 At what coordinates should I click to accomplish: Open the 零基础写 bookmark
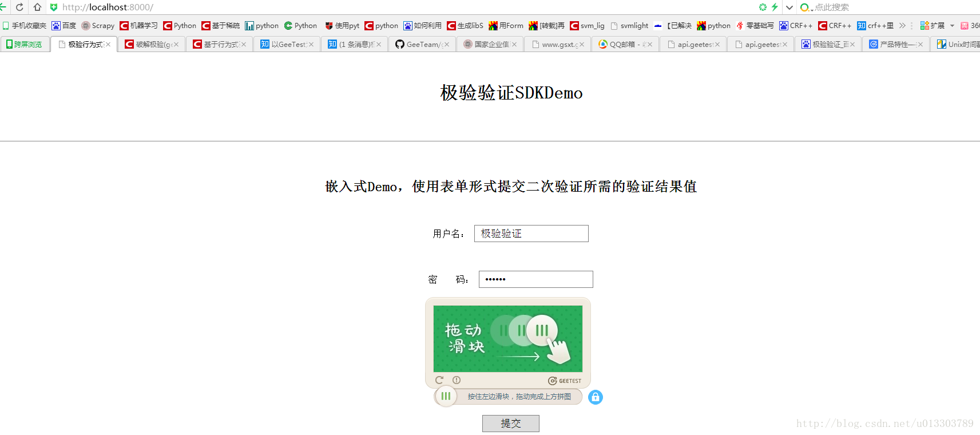click(755, 26)
